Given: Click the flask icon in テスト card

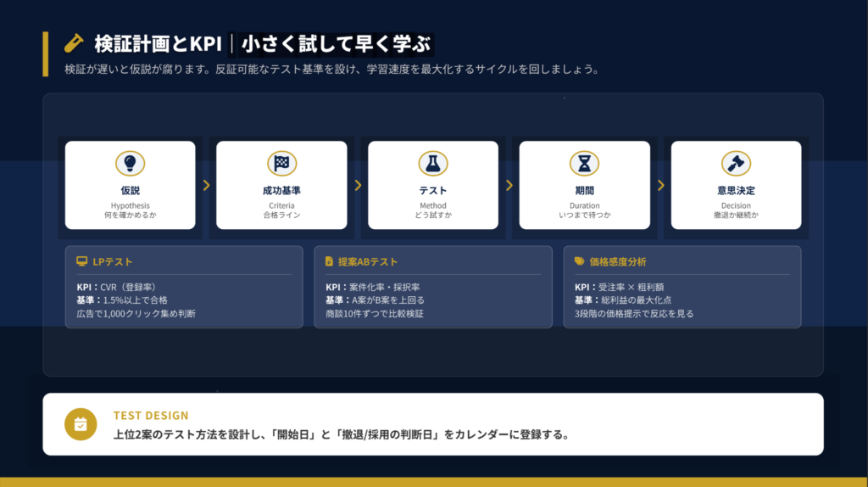Looking at the screenshot, I should tap(433, 163).
